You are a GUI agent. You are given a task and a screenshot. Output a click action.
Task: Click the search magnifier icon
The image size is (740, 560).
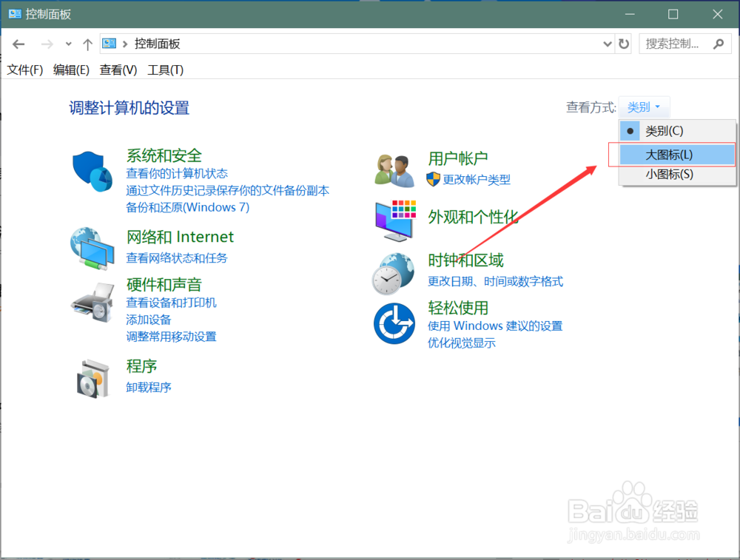[x=719, y=44]
